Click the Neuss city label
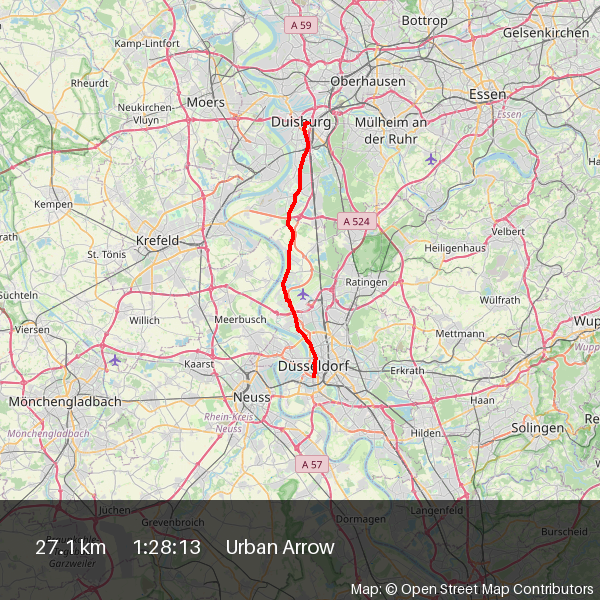Screen dimensions: 600x600 coord(252,397)
